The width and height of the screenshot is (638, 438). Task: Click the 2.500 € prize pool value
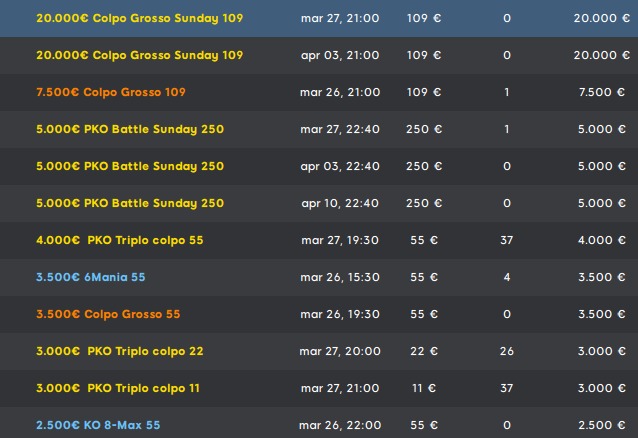pyautogui.click(x=601, y=425)
